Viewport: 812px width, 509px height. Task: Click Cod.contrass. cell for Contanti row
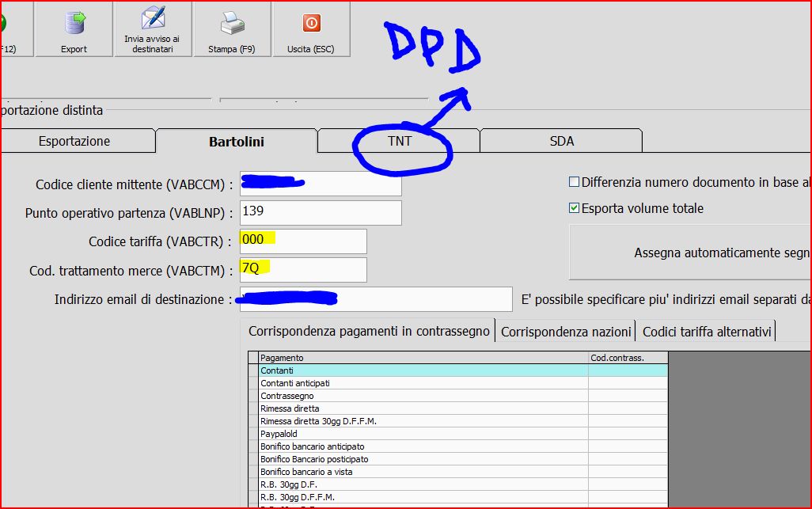628,370
